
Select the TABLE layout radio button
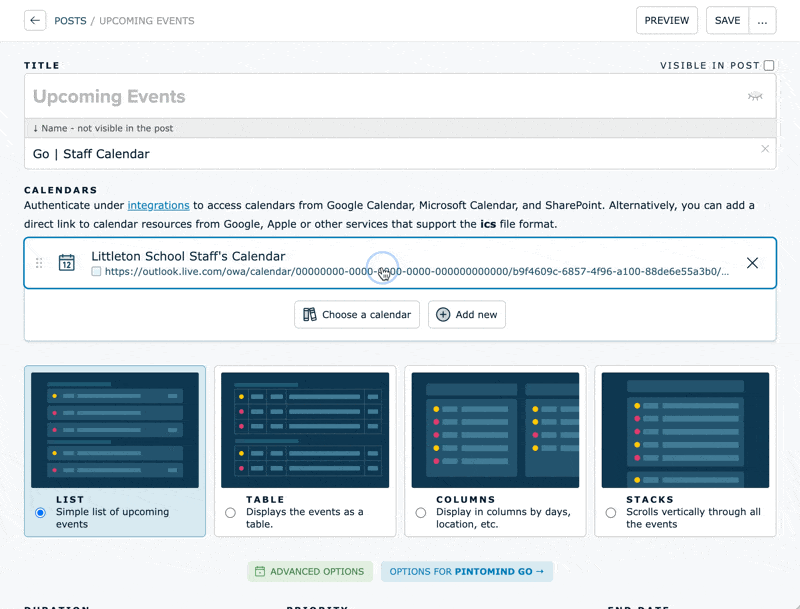tap(230, 513)
